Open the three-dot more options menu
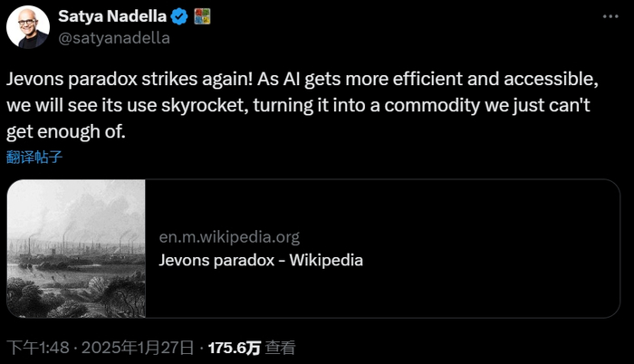 coord(608,17)
